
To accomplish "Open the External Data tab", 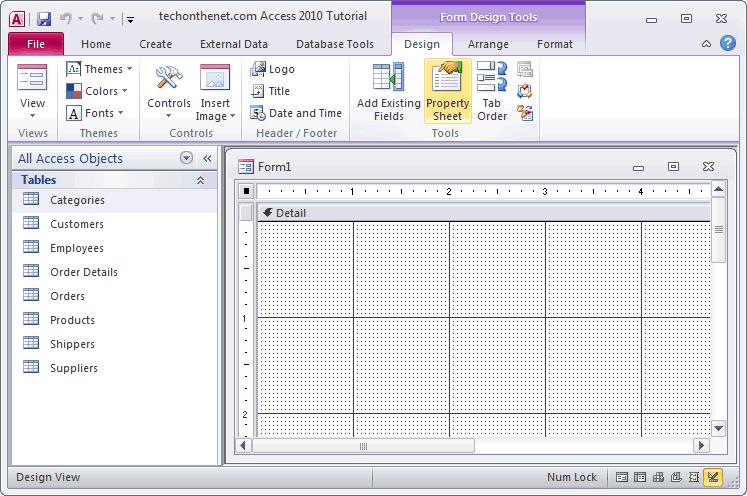I will [x=234, y=44].
